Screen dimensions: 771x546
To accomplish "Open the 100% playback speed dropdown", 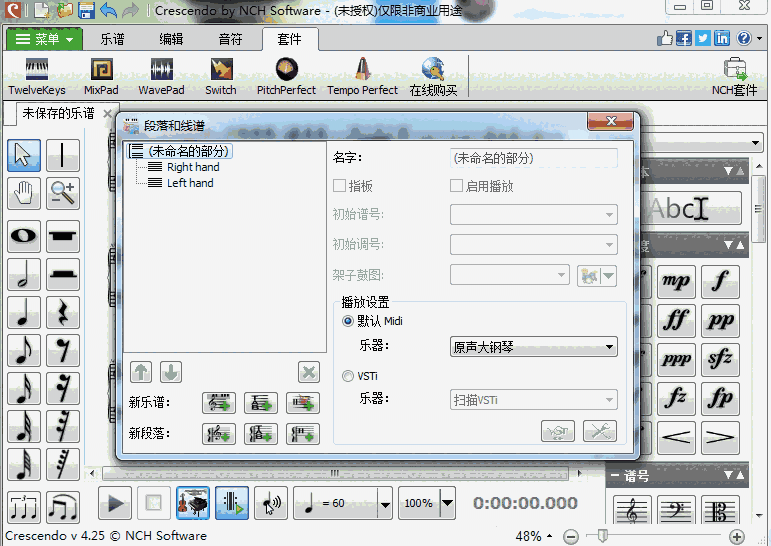I will point(447,503).
